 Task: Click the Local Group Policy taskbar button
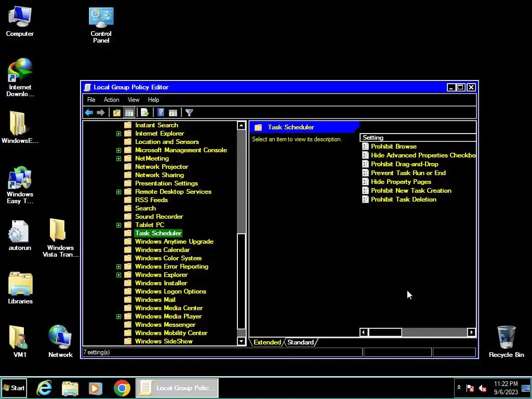(x=177, y=388)
